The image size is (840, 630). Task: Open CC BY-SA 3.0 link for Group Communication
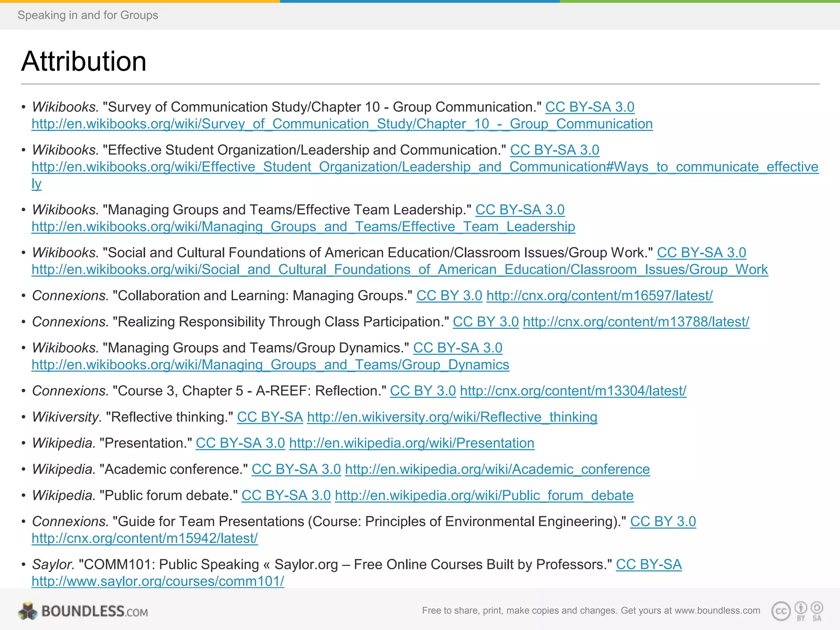(x=589, y=107)
